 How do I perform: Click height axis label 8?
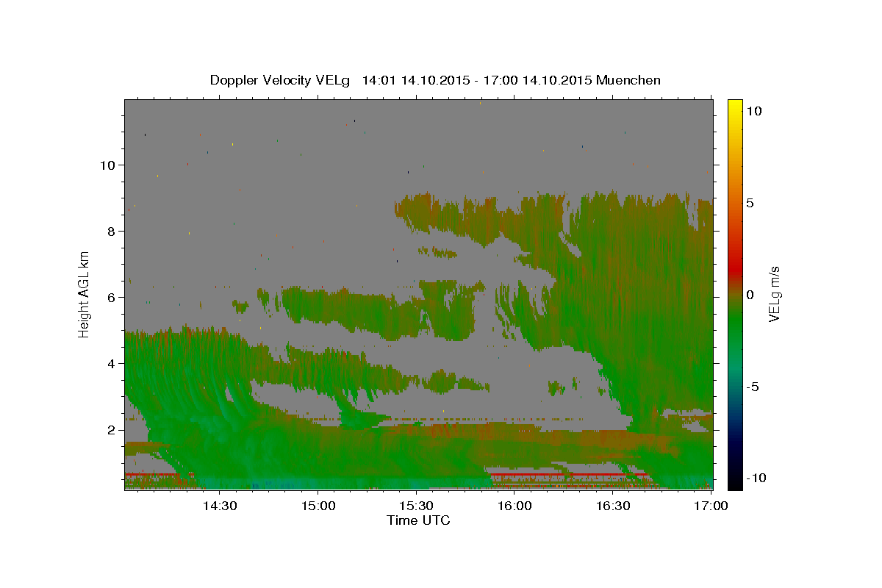[x=110, y=232]
